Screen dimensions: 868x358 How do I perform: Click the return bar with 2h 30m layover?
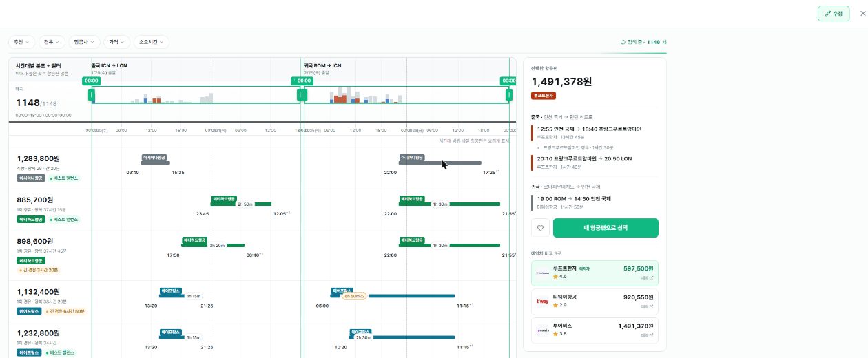(403, 337)
